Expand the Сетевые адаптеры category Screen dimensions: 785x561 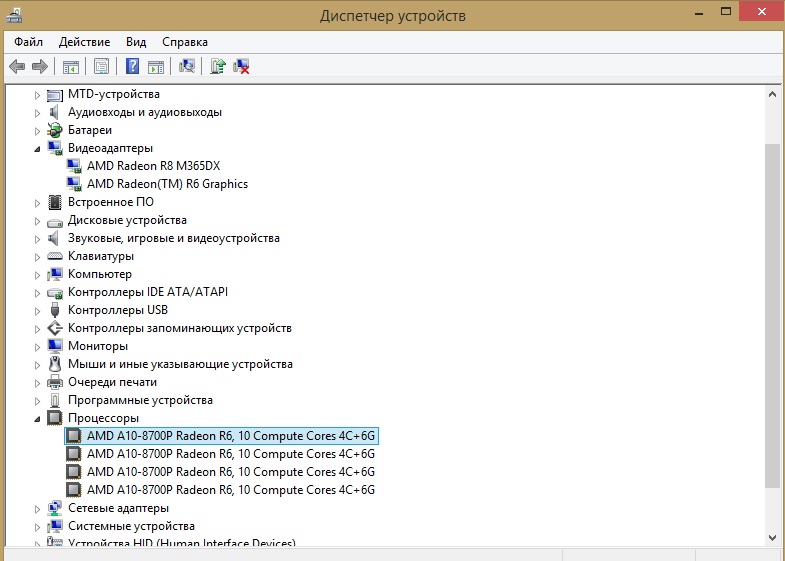click(38, 508)
